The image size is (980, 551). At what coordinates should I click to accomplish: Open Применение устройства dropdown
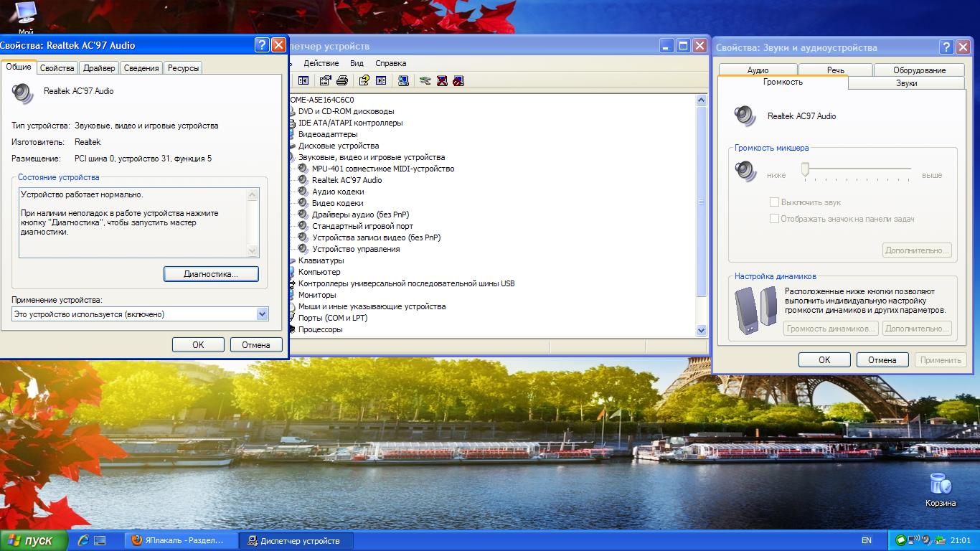262,314
